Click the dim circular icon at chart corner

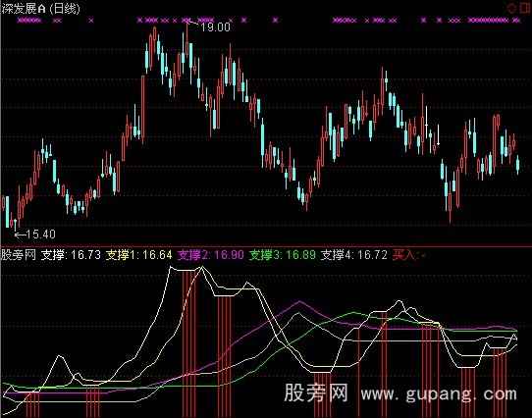click(x=512, y=9)
